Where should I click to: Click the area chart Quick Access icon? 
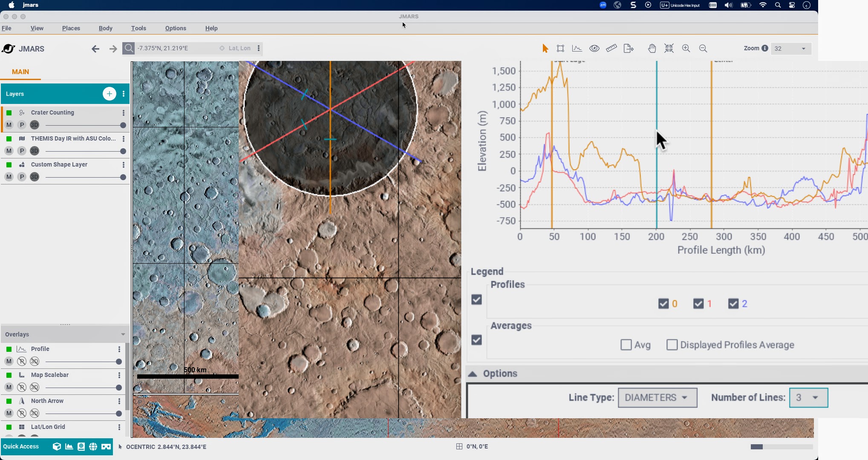point(69,446)
